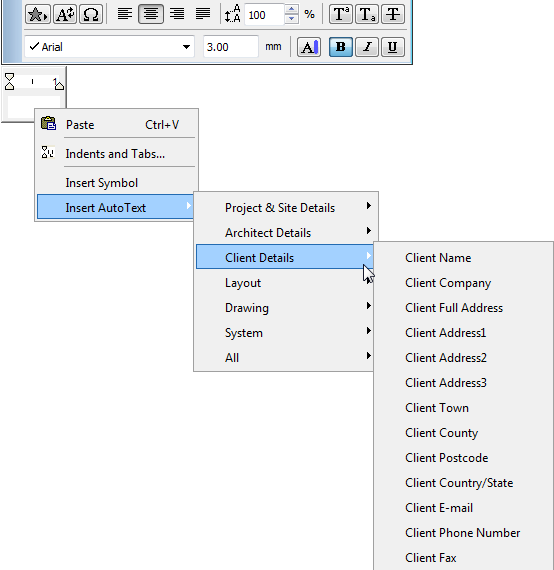Insert Client Address3 autotext
This screenshot has height=570, width=554.
point(463,383)
